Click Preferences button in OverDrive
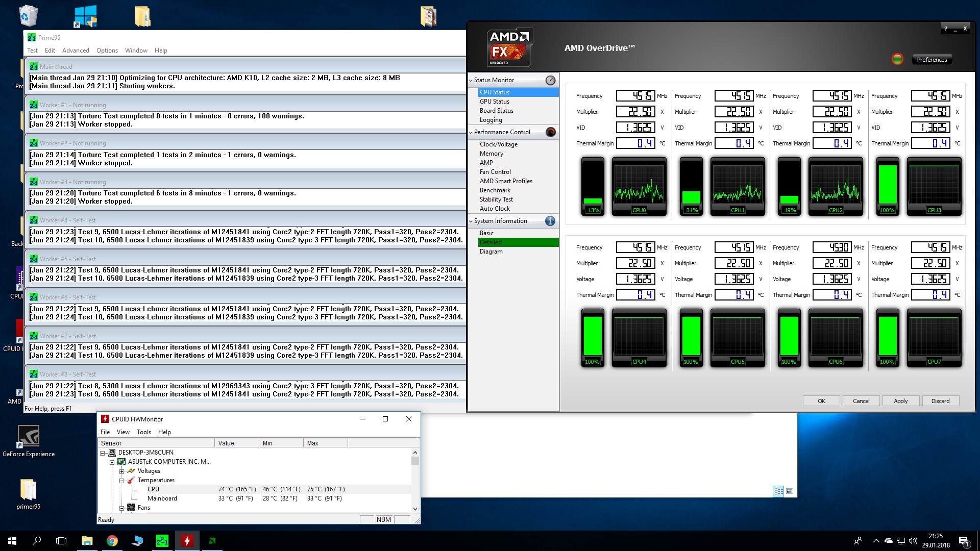This screenshot has width=980, height=551. [932, 60]
